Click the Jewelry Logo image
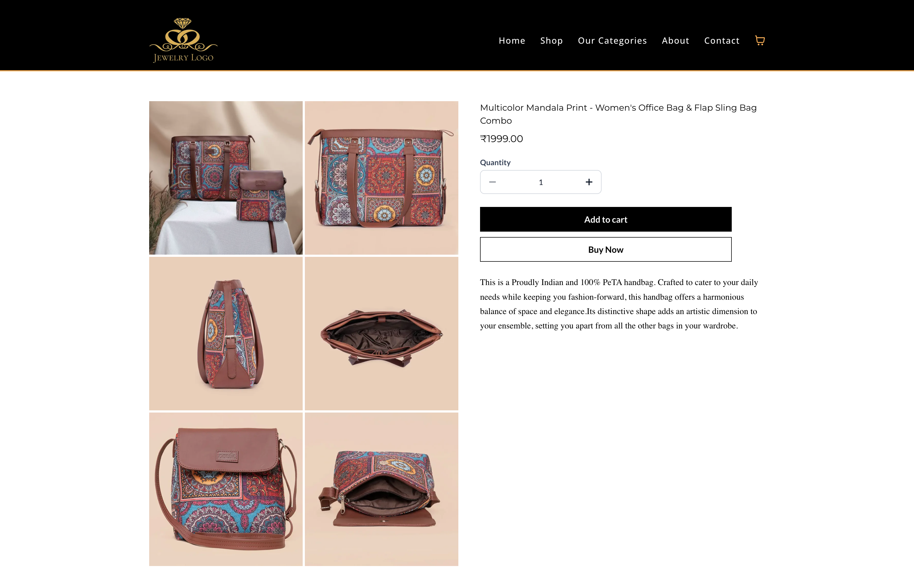The height and width of the screenshot is (588, 914). tap(183, 40)
